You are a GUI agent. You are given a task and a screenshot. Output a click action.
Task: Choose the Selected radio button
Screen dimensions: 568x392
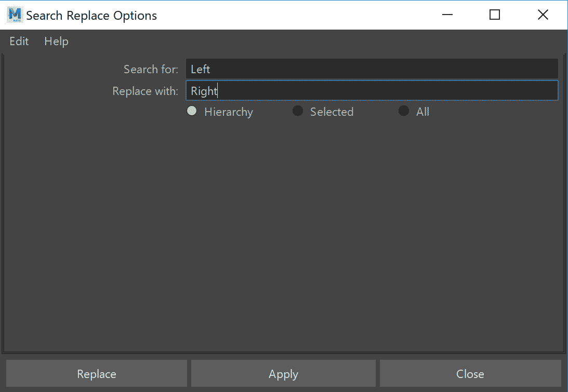(298, 111)
